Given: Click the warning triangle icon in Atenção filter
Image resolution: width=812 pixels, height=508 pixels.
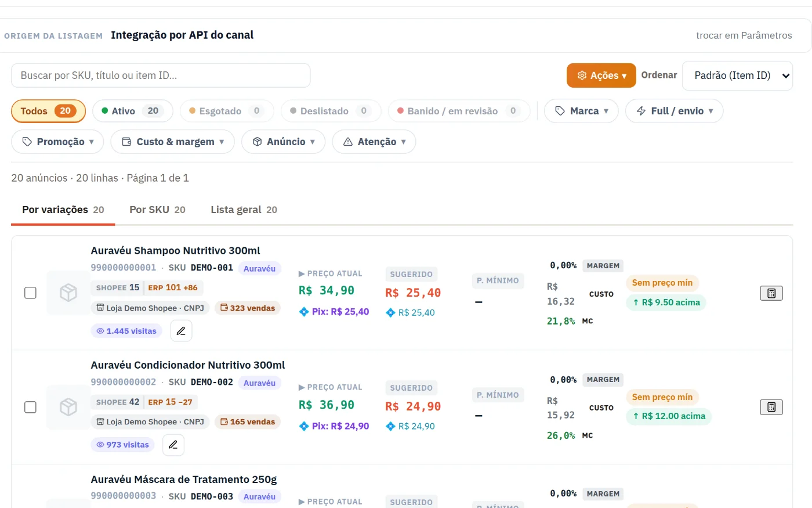Looking at the screenshot, I should pyautogui.click(x=348, y=142).
